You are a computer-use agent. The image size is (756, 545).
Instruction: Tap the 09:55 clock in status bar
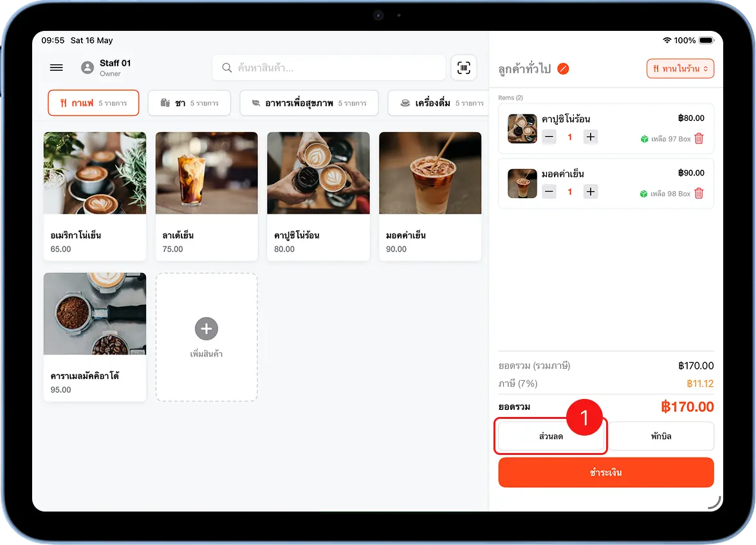(x=53, y=41)
